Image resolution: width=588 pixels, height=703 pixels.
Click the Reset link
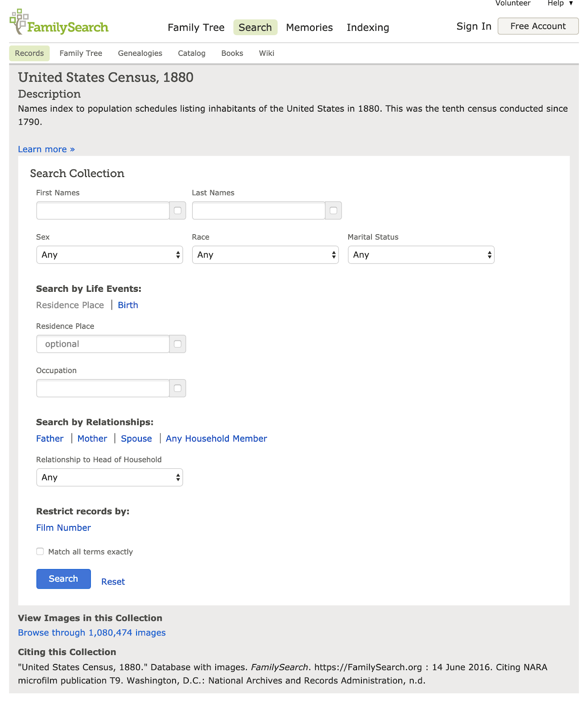113,581
